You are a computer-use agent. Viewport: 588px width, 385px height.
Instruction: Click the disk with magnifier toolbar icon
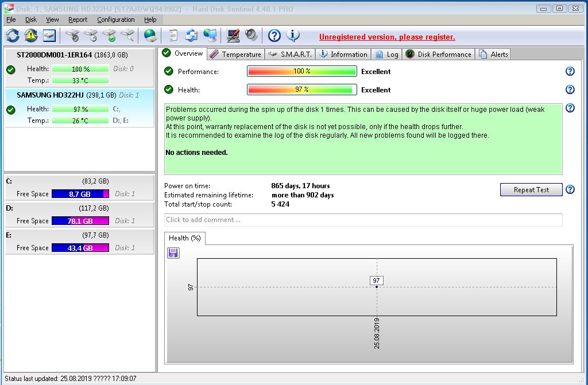(x=127, y=36)
